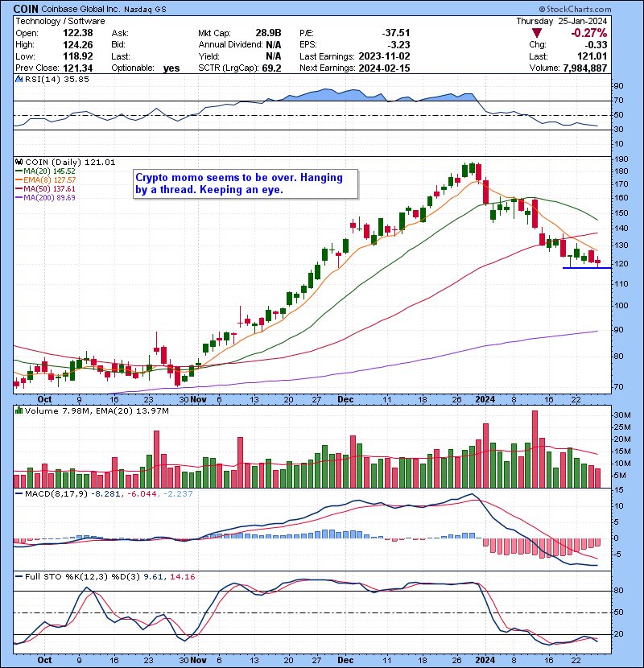This screenshot has height=668, width=644.
Task: Click the Last Earnings date 2023-11-02
Action: tap(384, 56)
